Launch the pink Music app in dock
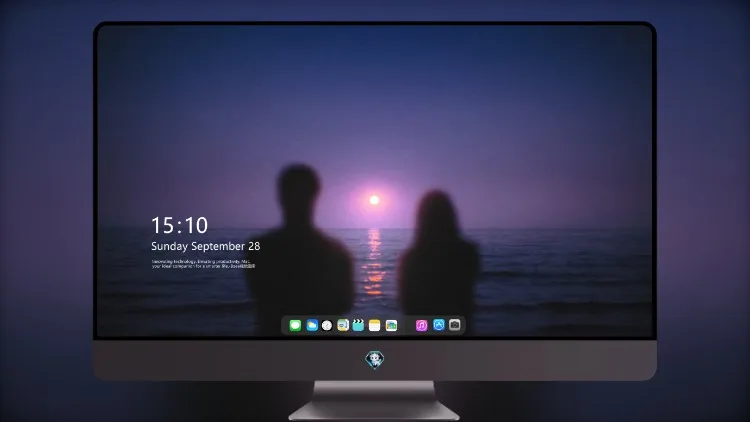The width and height of the screenshot is (750, 422). tap(421, 325)
